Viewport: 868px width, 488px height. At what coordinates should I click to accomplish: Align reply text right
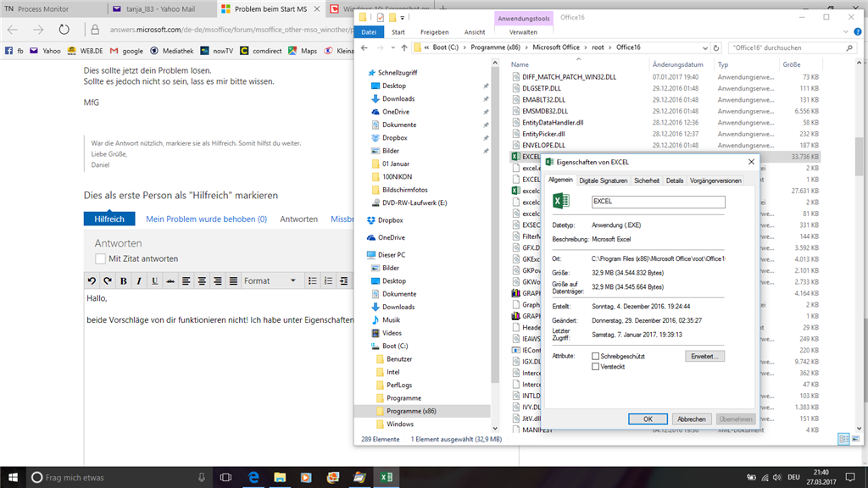pos(218,281)
